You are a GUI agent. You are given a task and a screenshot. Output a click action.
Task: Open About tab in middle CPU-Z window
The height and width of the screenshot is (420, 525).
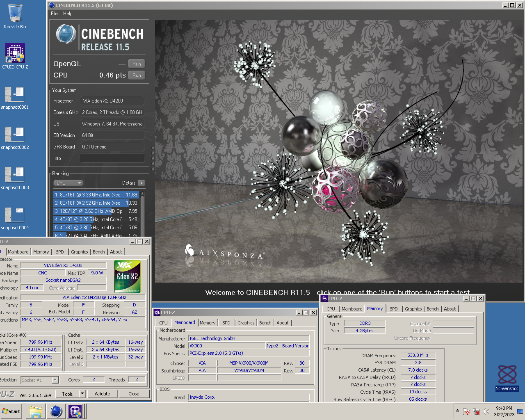click(x=282, y=323)
